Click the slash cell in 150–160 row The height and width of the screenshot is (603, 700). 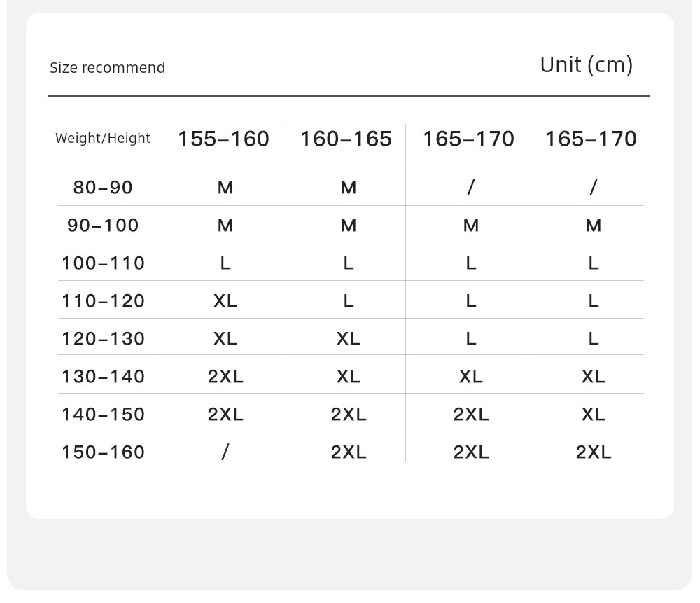(225, 452)
